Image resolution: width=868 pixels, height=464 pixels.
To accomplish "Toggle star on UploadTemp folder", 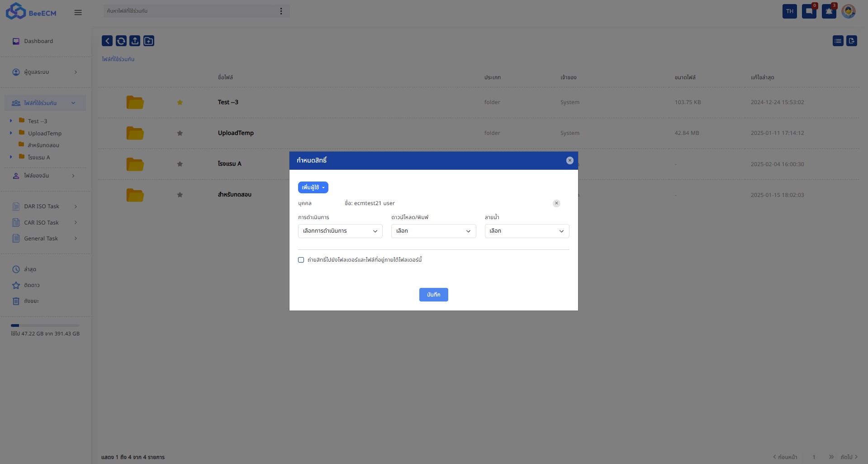I will pyautogui.click(x=180, y=133).
